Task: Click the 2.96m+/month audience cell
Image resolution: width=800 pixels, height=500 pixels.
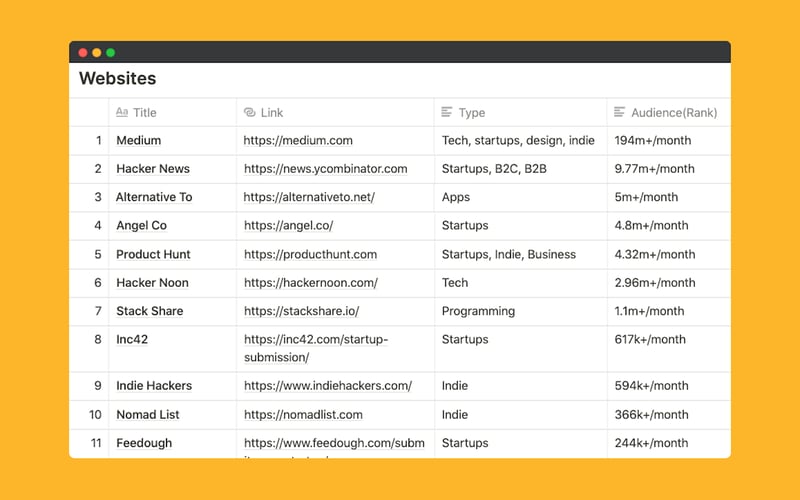Action: (x=669, y=283)
